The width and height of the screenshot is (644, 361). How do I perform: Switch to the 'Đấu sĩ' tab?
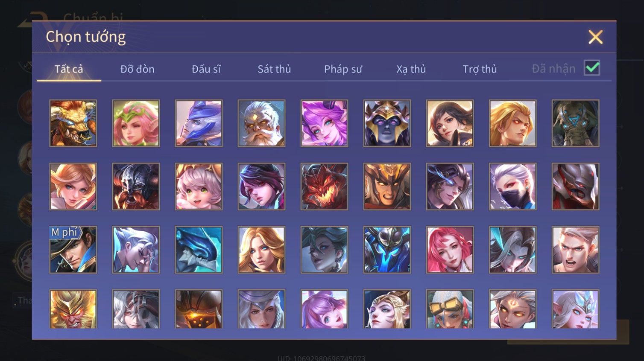206,69
